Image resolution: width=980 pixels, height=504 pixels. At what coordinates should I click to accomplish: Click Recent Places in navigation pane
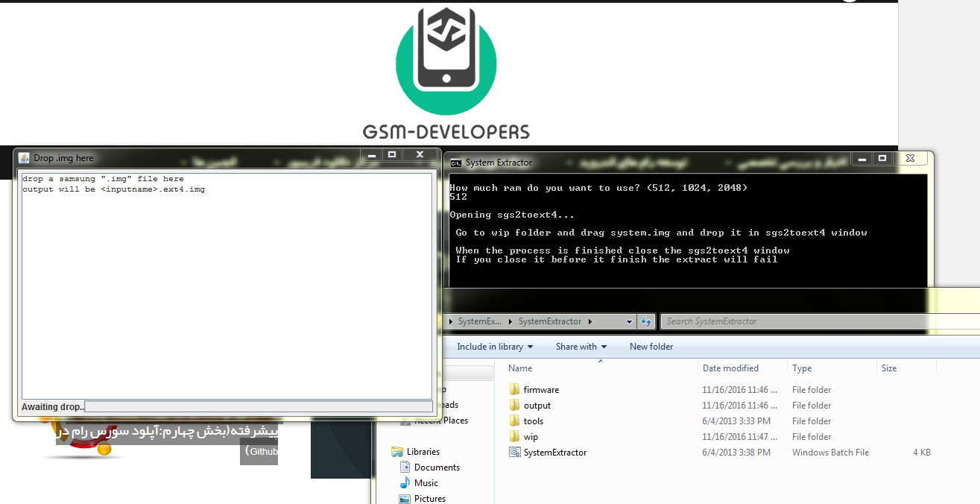coord(441,420)
